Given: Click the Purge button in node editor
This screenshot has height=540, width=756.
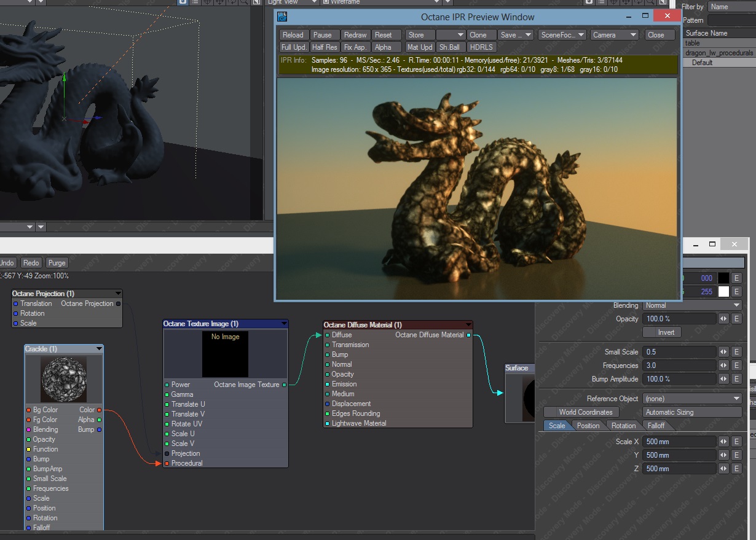Looking at the screenshot, I should pos(57,263).
